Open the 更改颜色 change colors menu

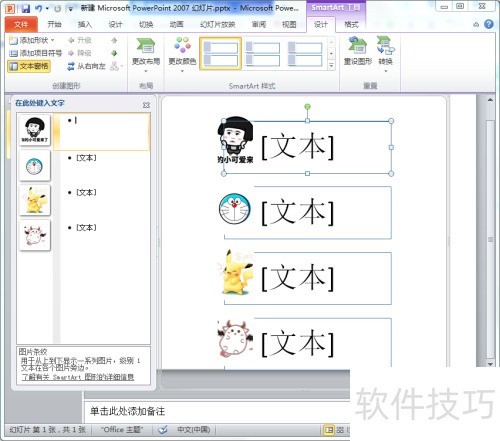pos(182,55)
